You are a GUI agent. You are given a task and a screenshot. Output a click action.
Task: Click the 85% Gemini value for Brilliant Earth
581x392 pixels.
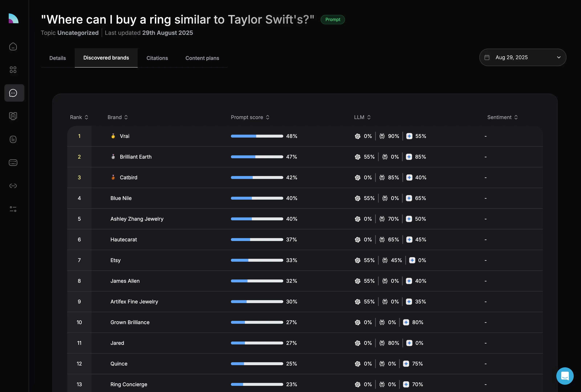pyautogui.click(x=420, y=157)
